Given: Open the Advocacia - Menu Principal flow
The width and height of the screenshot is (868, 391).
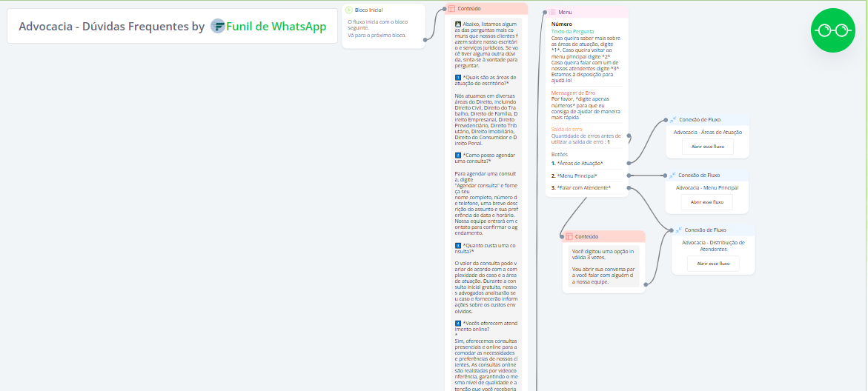Looking at the screenshot, I should 707,201.
